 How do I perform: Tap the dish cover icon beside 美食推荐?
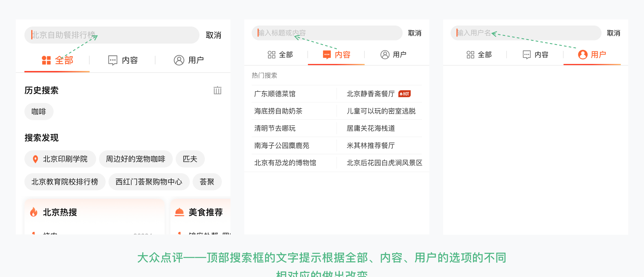point(179,212)
